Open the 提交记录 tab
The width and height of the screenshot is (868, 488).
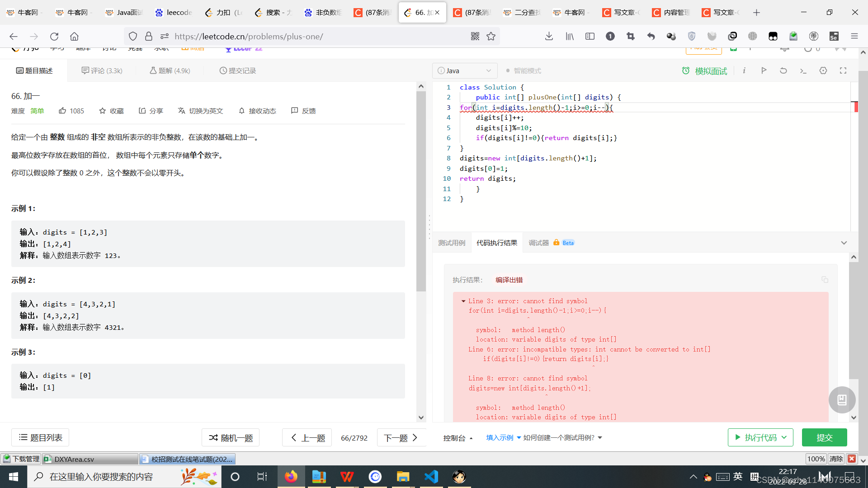[x=238, y=71]
